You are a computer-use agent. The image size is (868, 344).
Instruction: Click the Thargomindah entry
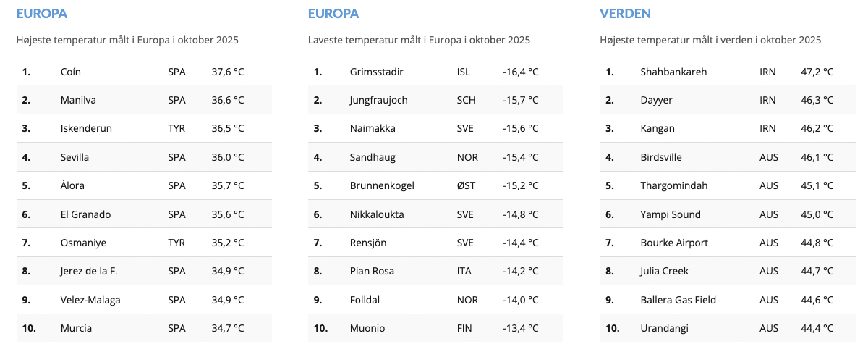coord(672,185)
